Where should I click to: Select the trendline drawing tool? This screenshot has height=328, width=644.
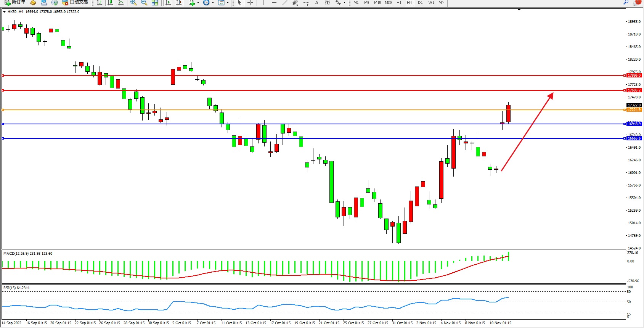pos(284,3)
